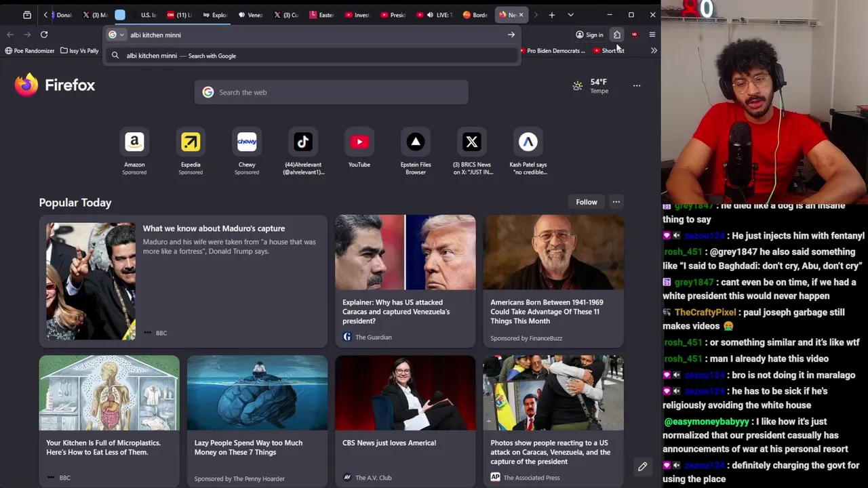Image resolution: width=868 pixels, height=488 pixels.
Task: Go forward using the forward arrow
Action: pos(27,35)
